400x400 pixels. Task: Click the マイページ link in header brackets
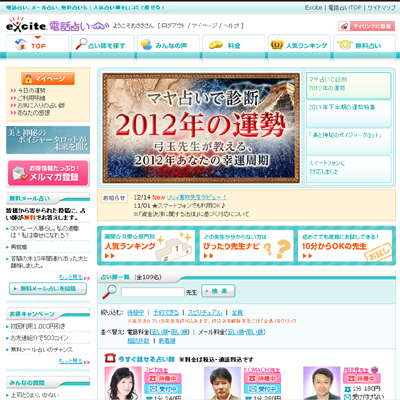pyautogui.click(x=204, y=25)
